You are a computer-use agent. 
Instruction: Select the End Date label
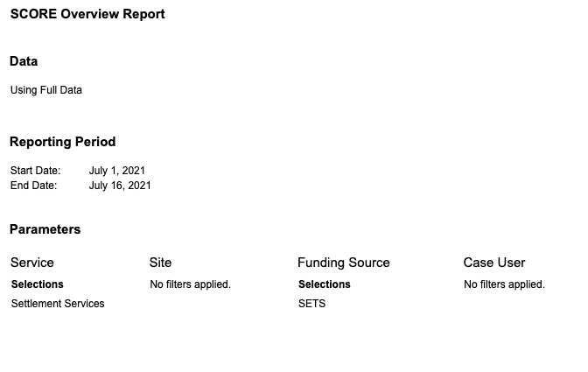[34, 186]
